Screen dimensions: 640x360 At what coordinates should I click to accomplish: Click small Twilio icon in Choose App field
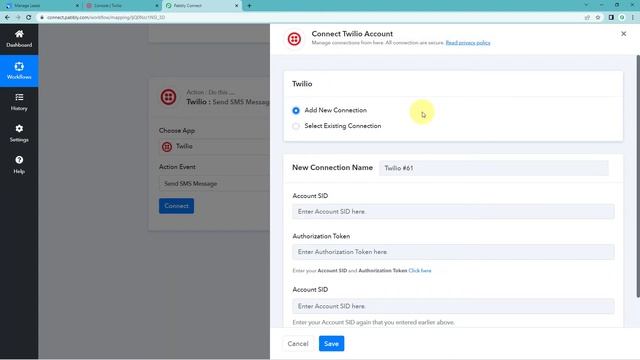click(167, 147)
